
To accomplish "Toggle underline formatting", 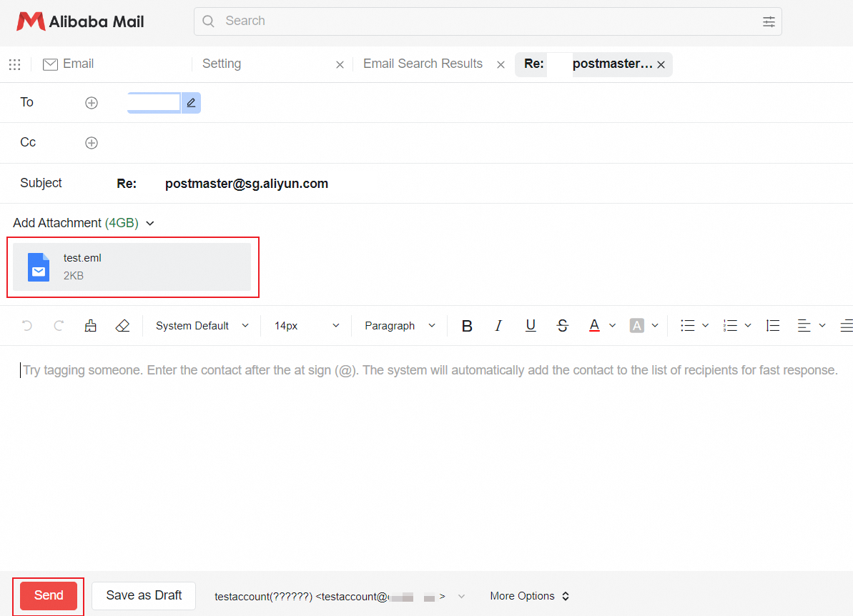I will click(x=531, y=326).
